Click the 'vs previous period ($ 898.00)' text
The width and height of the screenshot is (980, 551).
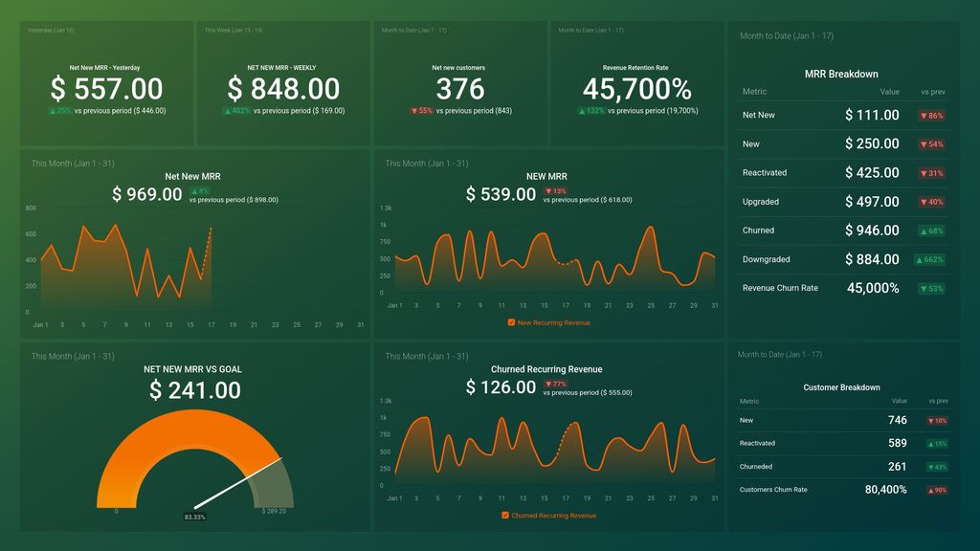point(234,200)
